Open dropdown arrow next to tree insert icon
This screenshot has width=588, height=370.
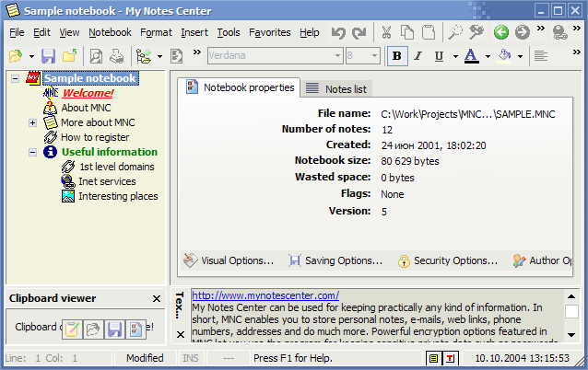[159, 56]
